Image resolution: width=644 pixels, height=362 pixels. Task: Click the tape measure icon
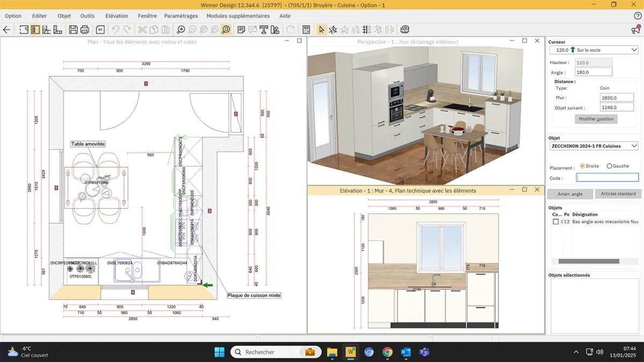405,29
